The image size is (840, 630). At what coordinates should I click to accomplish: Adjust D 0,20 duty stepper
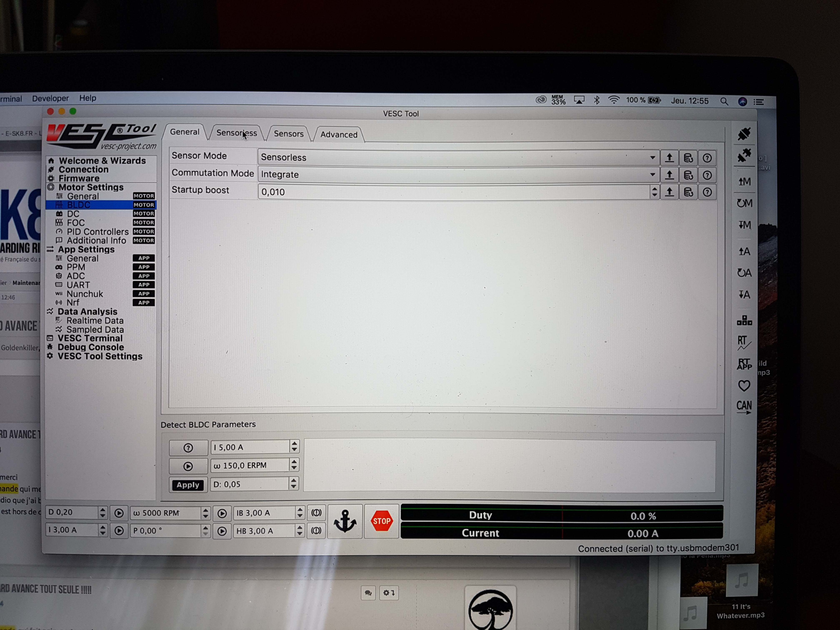coord(102,513)
